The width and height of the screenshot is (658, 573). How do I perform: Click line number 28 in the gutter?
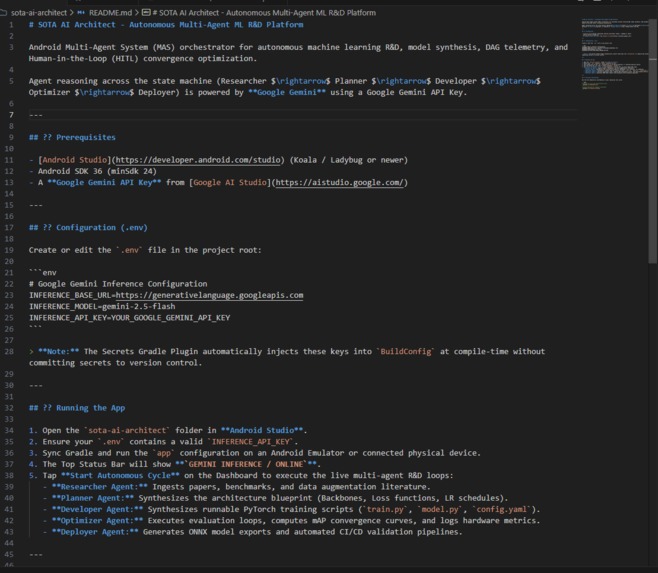(9, 352)
